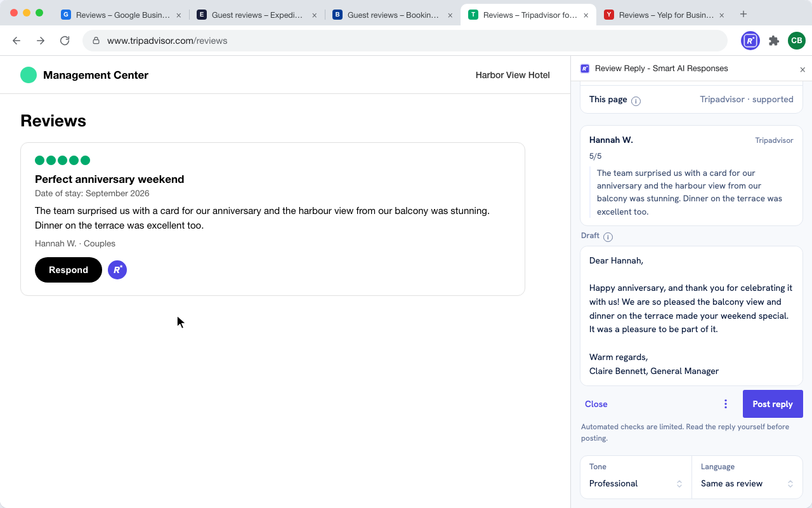Click the browser forward arrow
812x508 pixels.
click(x=41, y=41)
